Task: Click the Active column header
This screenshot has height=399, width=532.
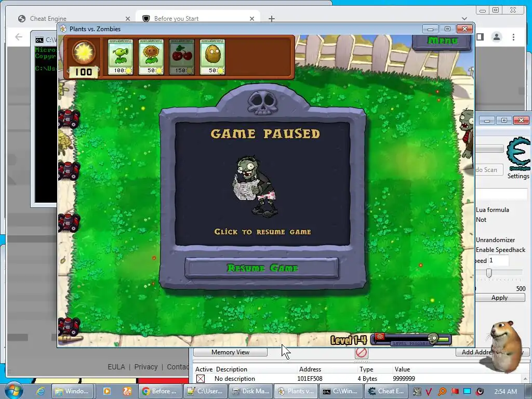Action: 204,369
